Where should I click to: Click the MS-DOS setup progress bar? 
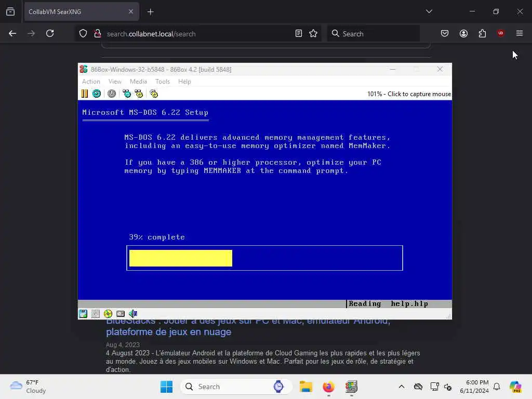[264, 258]
